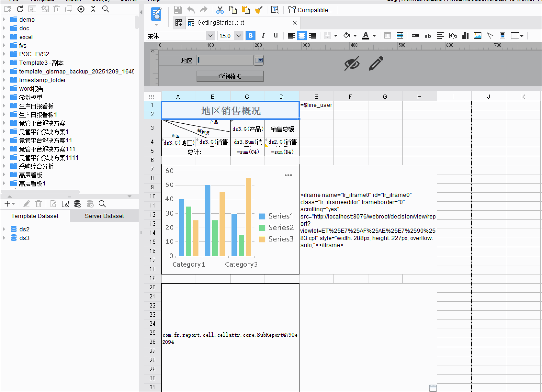Click the locate-current-template target icon
This screenshot has width=542, height=392.
click(81, 9)
